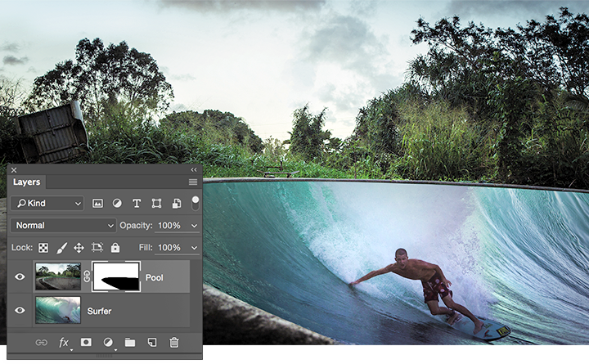Toggle layer filtering on or off
The width and height of the screenshot is (589, 364).
[196, 203]
